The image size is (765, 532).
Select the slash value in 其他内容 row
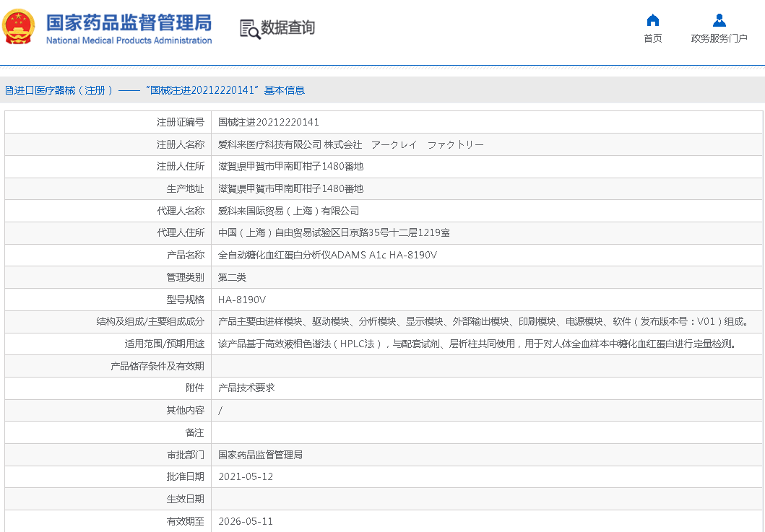point(220,411)
